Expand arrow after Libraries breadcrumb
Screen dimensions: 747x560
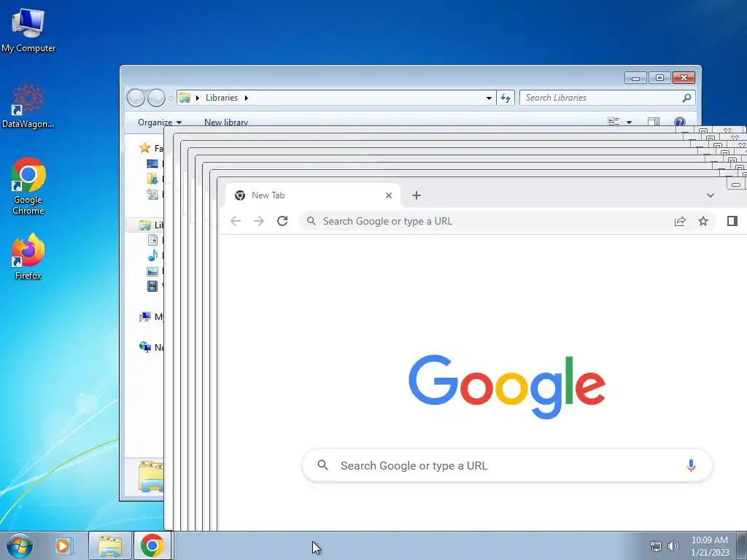click(x=247, y=98)
